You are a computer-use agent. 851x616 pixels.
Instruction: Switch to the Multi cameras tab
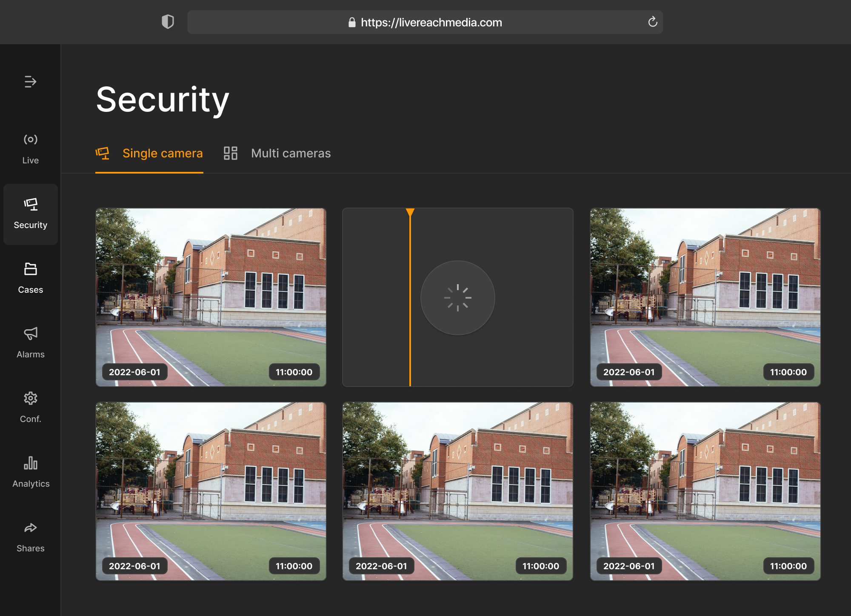[277, 154]
